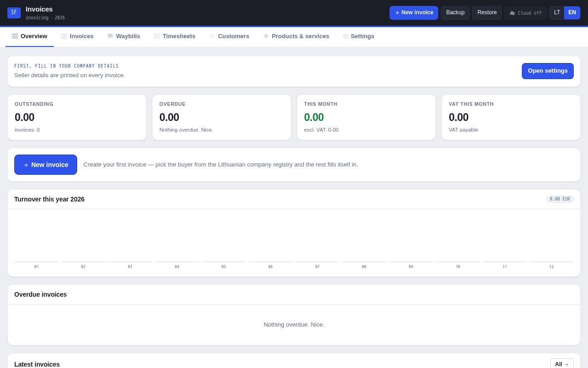
Task: Click the VAT this month card
Action: pos(511,117)
